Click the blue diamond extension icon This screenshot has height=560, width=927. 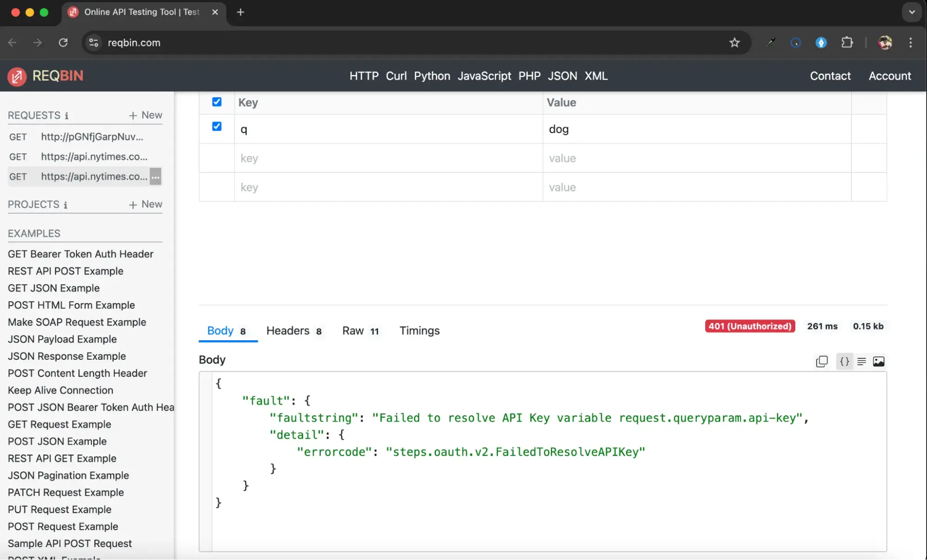coord(821,43)
